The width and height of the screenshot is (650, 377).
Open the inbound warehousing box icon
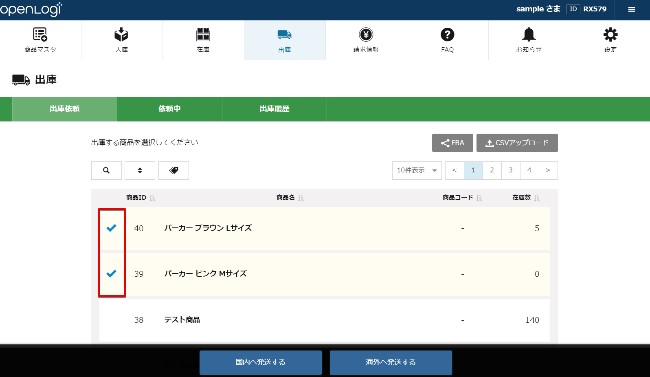(121, 34)
